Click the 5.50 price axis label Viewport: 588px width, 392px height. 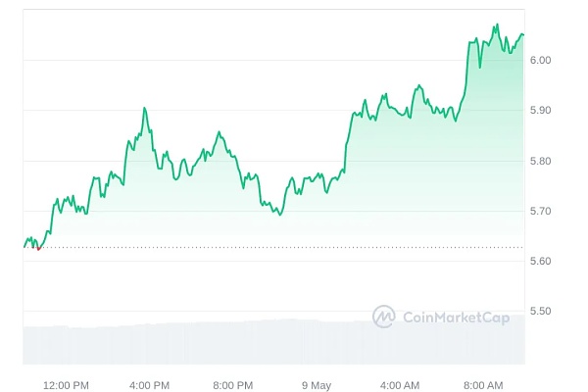tap(540, 312)
